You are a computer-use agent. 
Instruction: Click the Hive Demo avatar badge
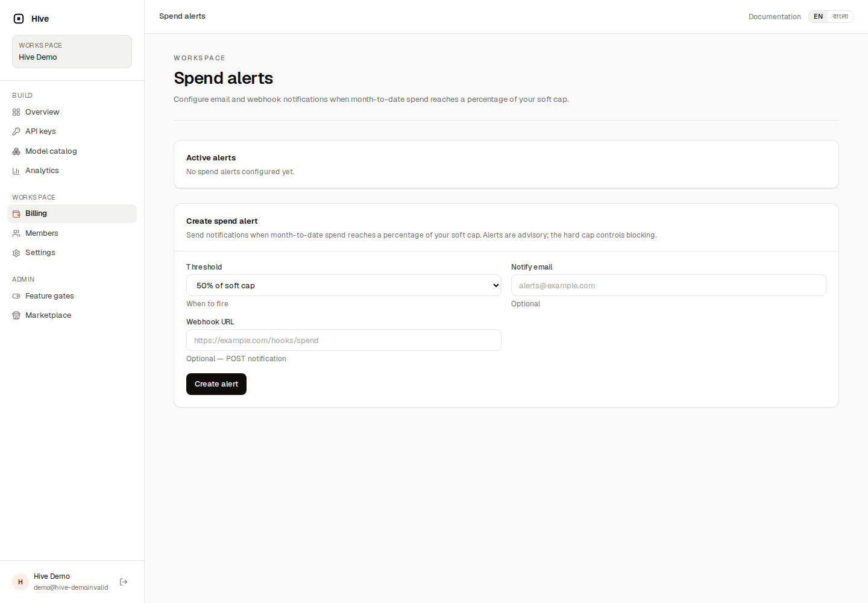tap(20, 582)
